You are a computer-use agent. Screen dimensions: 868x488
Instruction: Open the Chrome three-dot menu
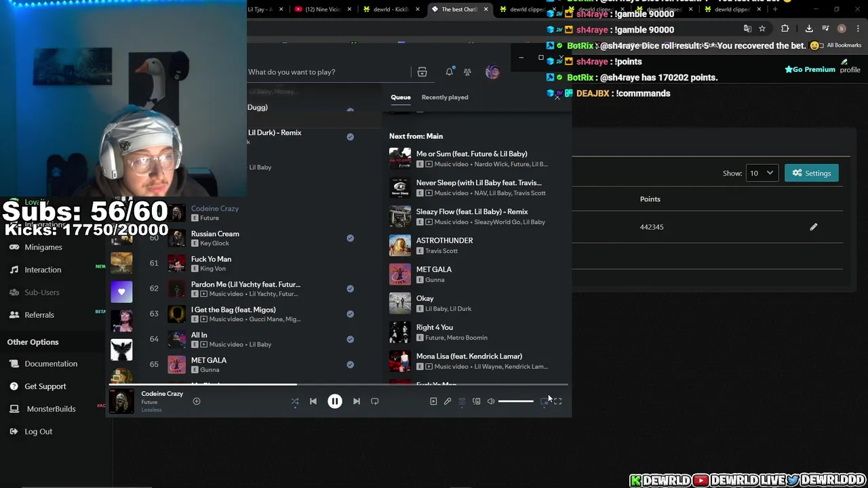tap(858, 28)
